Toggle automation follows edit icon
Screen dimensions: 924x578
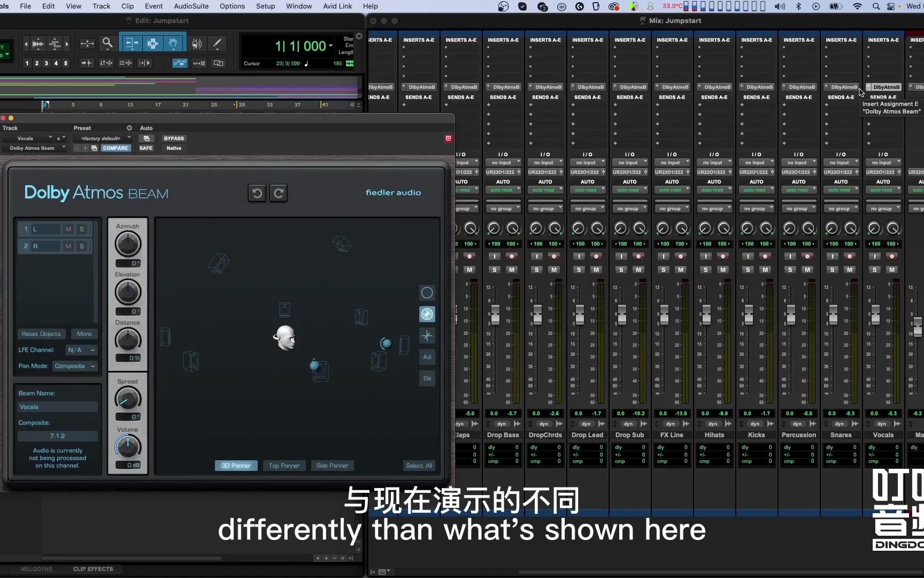(180, 63)
